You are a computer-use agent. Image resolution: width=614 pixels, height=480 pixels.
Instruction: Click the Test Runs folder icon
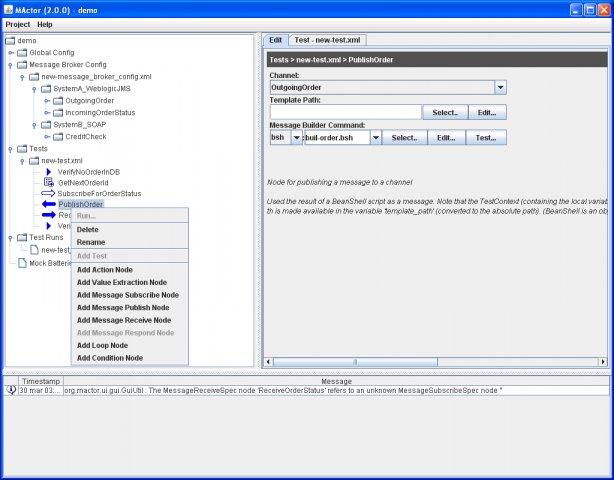[x=22, y=237]
